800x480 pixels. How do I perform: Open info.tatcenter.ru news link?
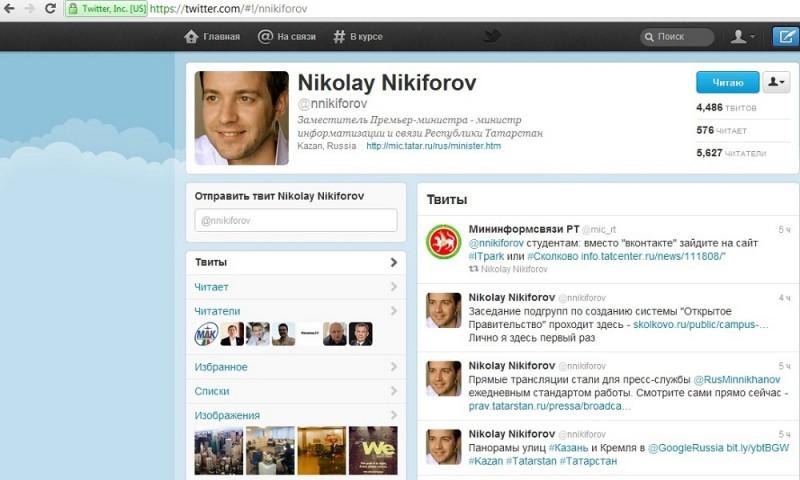pos(653,256)
